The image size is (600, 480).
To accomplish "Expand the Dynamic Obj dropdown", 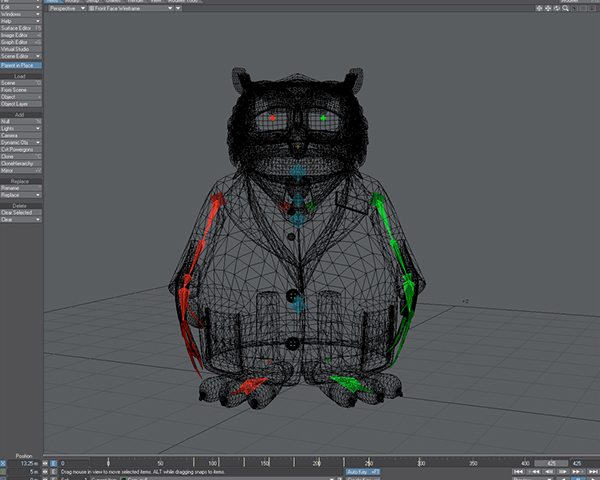I will 21,142.
